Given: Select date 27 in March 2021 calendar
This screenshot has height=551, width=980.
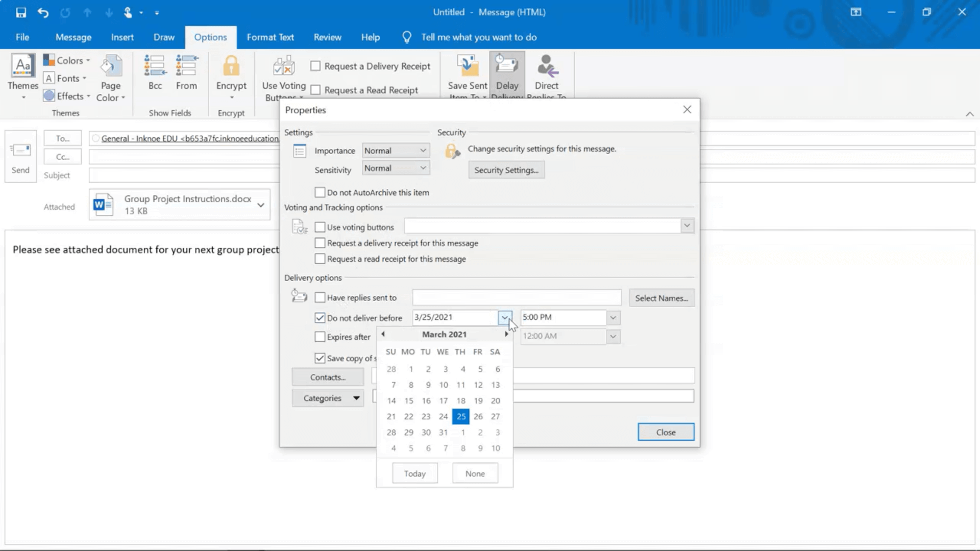Looking at the screenshot, I should coord(496,416).
